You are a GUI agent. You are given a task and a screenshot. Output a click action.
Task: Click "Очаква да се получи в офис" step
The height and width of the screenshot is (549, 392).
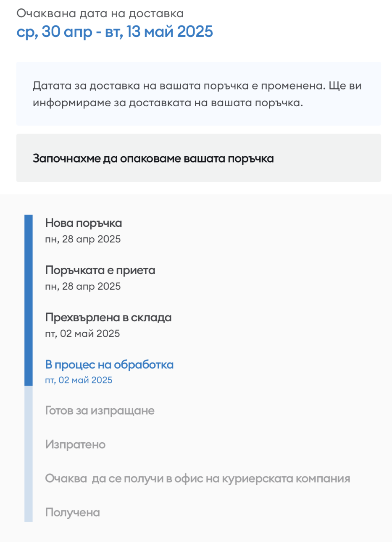pyautogui.click(x=197, y=479)
